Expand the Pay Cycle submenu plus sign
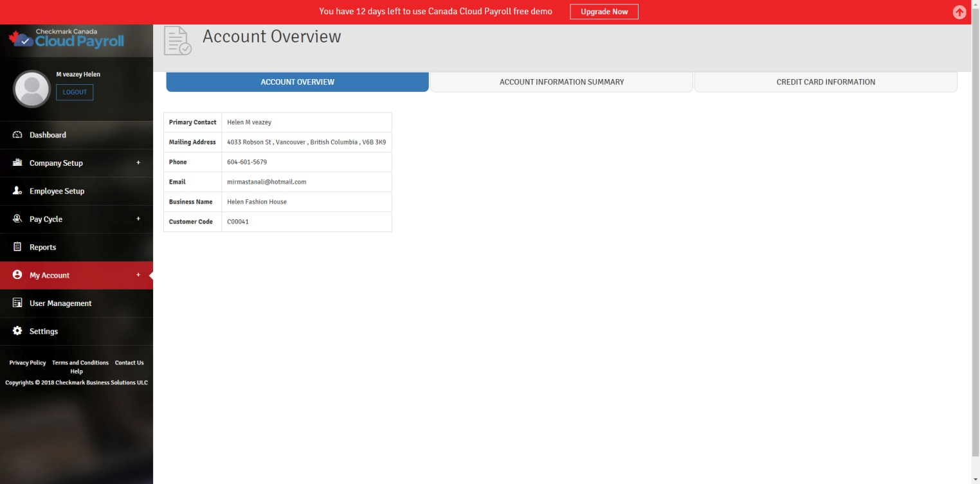 click(x=138, y=219)
